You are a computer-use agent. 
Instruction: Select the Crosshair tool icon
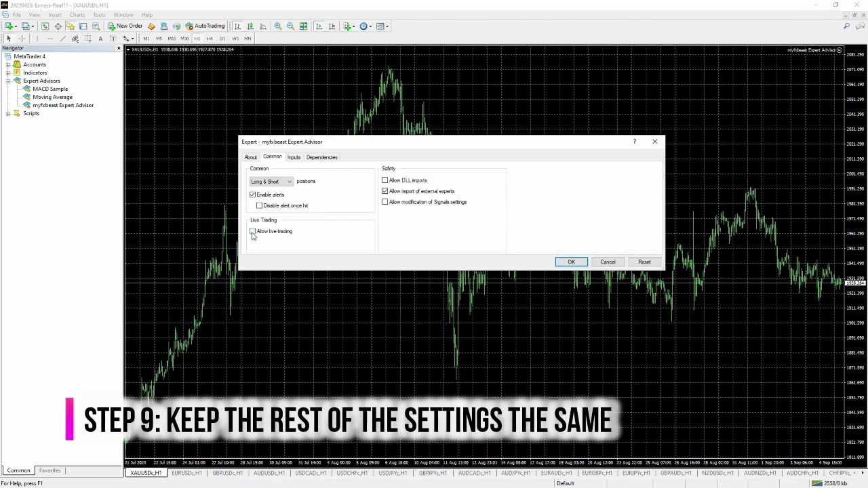point(21,38)
